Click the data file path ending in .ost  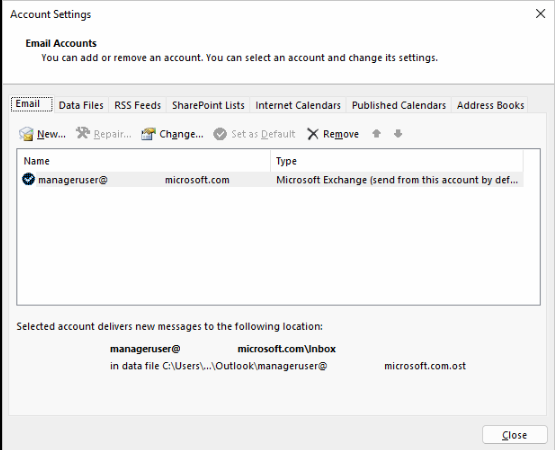(288, 366)
